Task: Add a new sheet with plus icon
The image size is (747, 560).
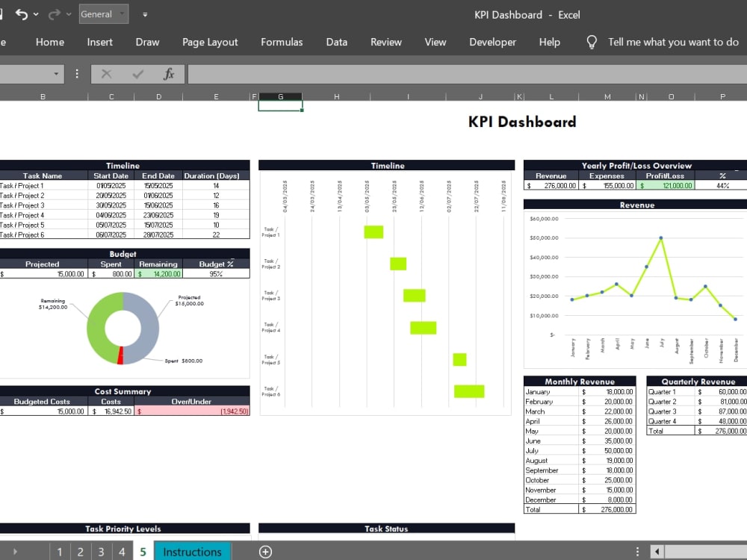Action: pyautogui.click(x=265, y=552)
